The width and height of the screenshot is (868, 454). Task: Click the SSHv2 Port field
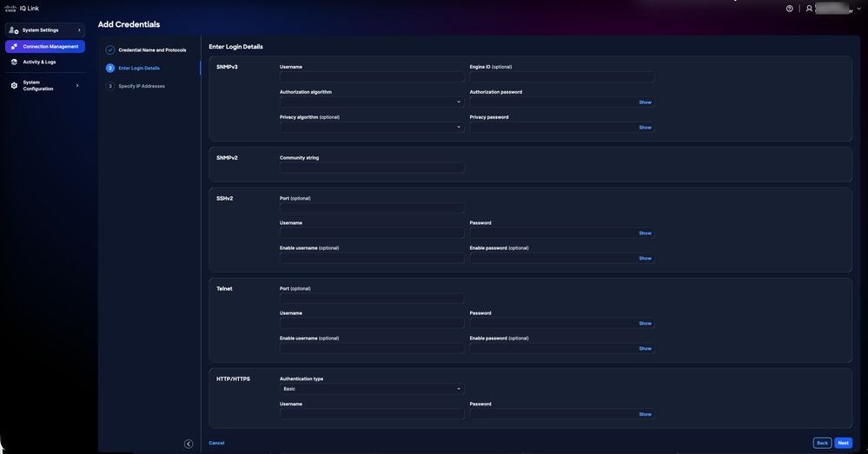click(x=372, y=208)
